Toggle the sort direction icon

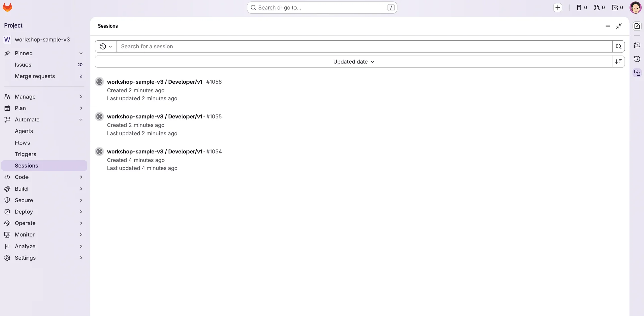pyautogui.click(x=618, y=62)
